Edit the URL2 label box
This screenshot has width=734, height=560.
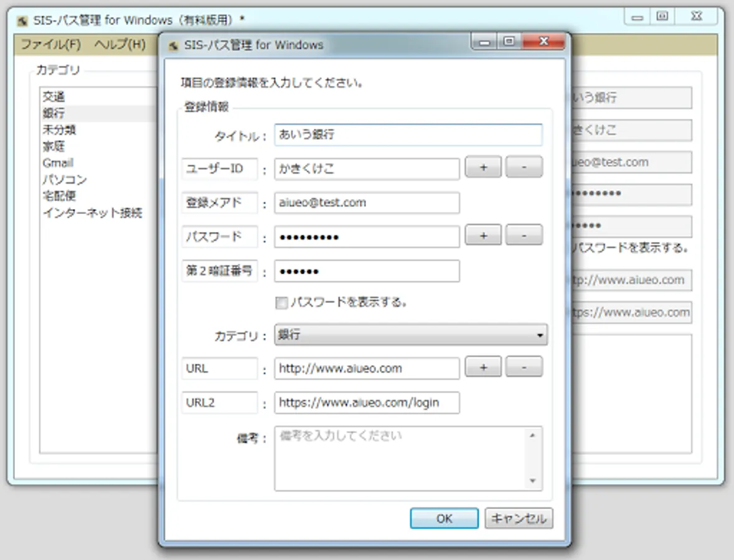220,403
